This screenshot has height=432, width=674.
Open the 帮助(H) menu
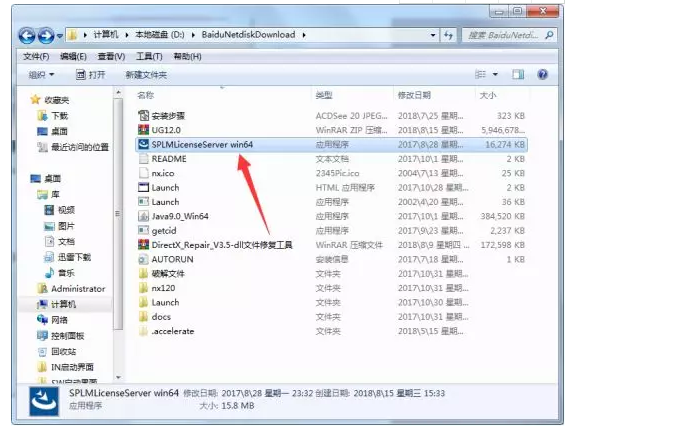coord(187,56)
